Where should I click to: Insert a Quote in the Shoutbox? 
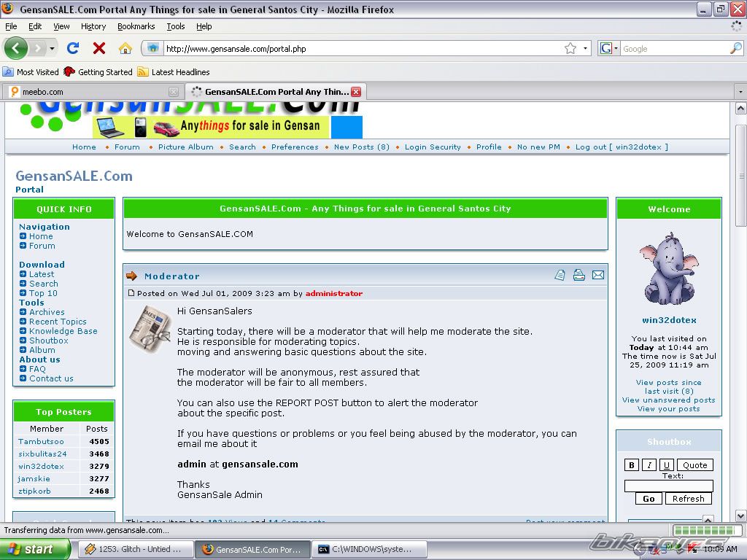pos(695,465)
